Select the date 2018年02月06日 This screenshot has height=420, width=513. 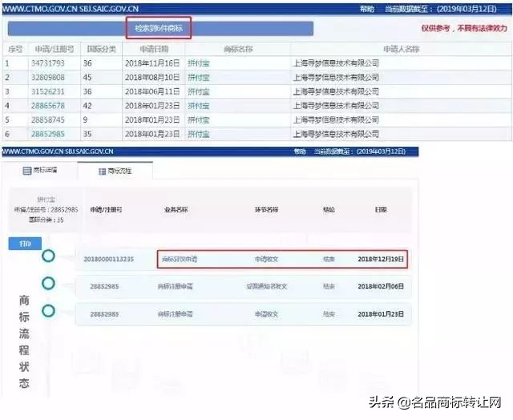point(381,286)
